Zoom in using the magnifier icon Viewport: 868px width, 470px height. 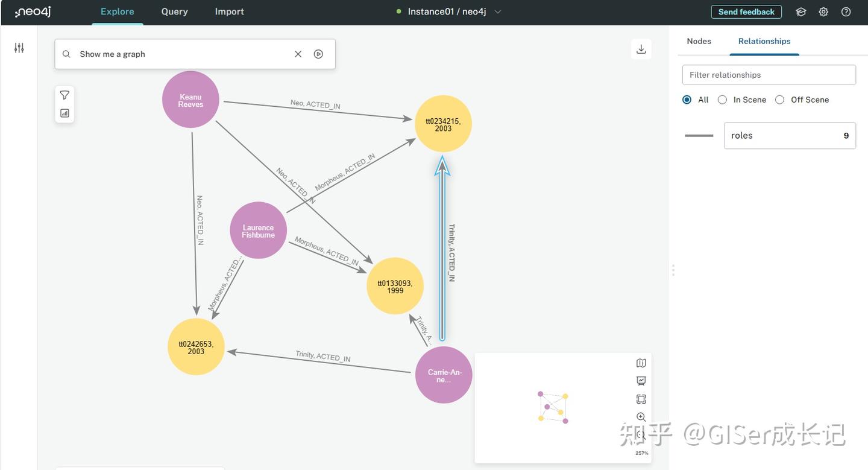641,416
